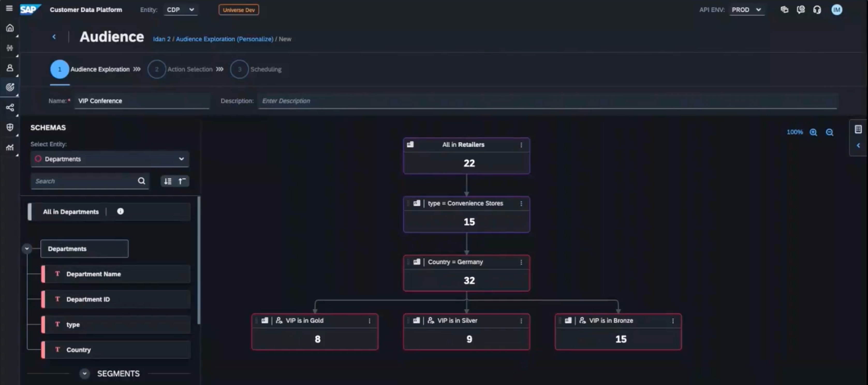This screenshot has height=385, width=868.
Task: Open the connectors sidebar icon below Home
Action: click(x=10, y=48)
